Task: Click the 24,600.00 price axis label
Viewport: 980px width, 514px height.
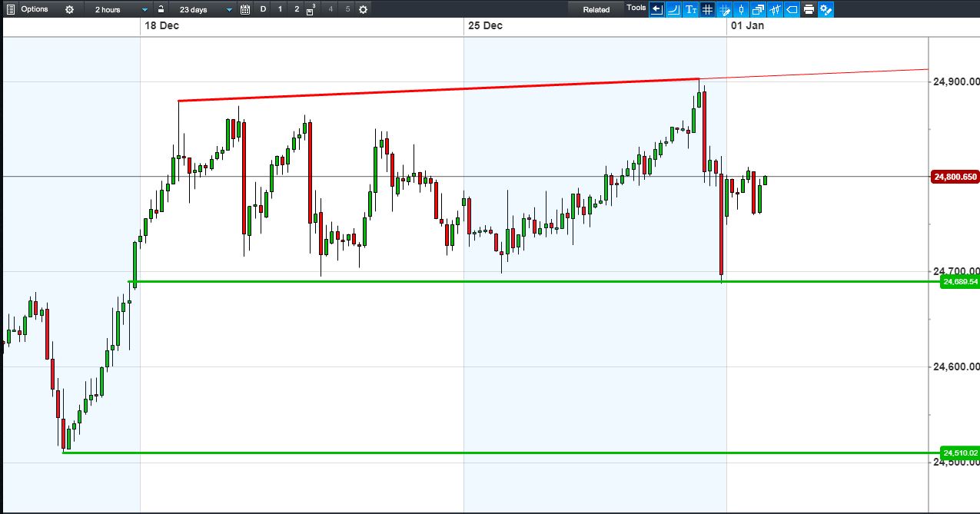Action: coord(956,367)
